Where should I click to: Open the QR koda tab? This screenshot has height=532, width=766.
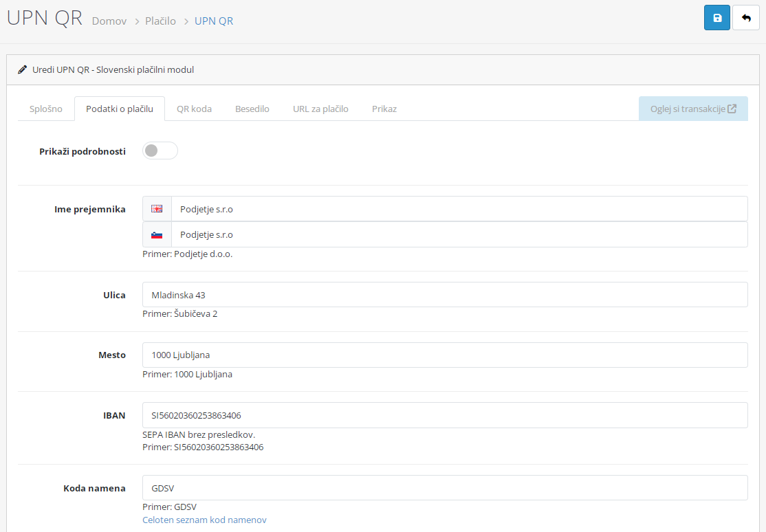tap(194, 109)
